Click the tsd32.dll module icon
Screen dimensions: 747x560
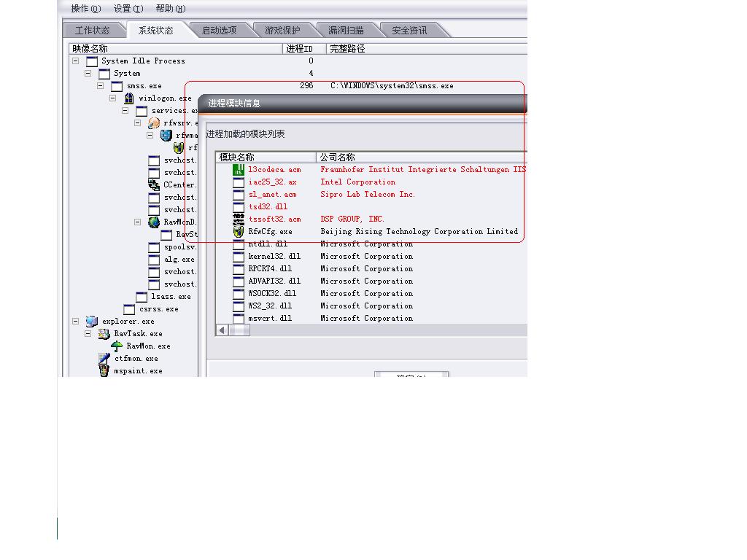[x=239, y=206]
